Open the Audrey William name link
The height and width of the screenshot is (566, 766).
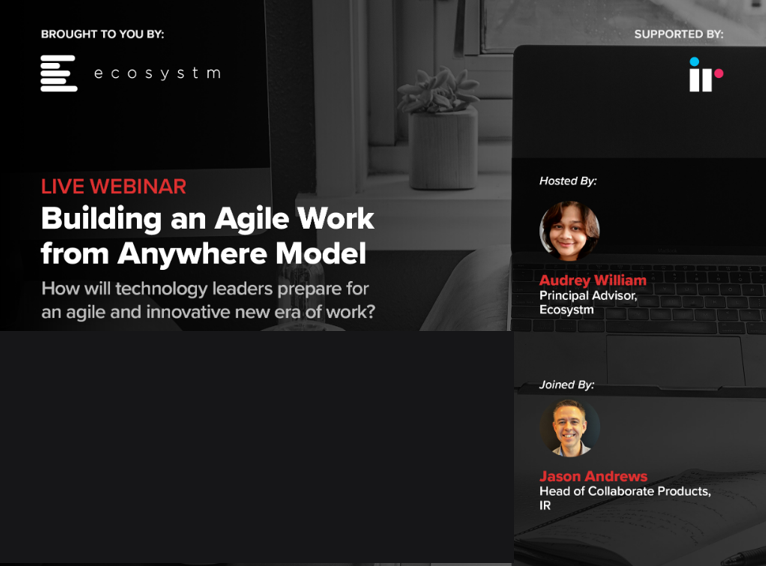click(x=592, y=280)
